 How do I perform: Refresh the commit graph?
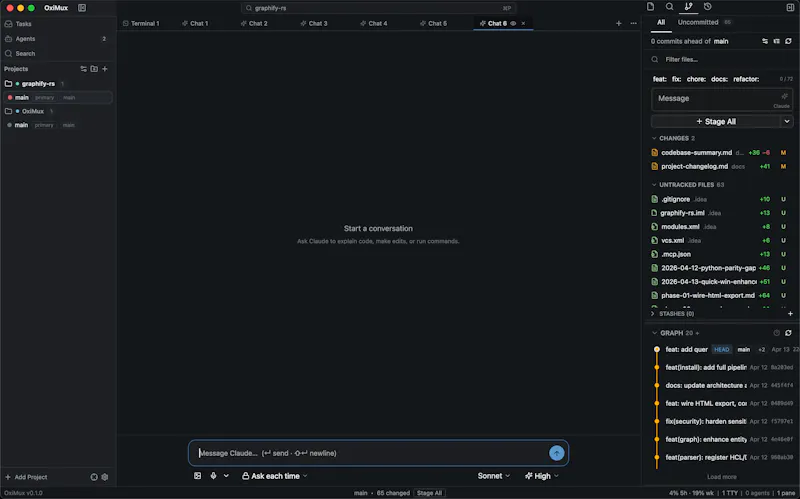tap(788, 333)
